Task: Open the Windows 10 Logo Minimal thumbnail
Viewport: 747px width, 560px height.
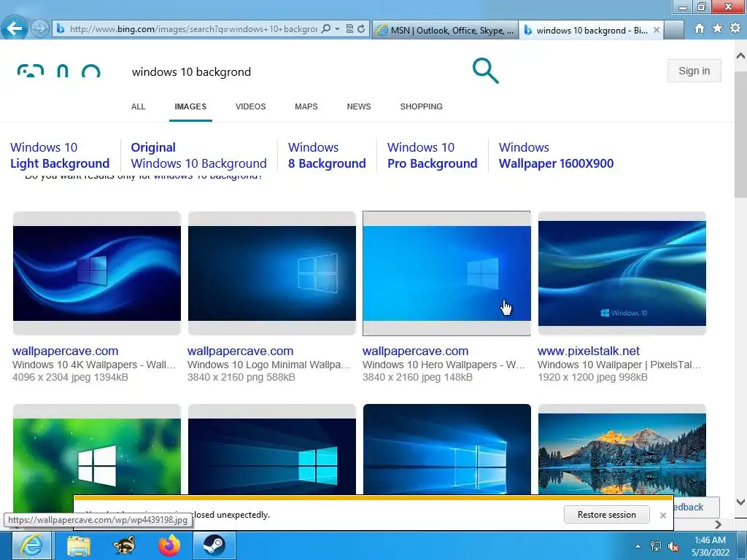Action: 272,273
